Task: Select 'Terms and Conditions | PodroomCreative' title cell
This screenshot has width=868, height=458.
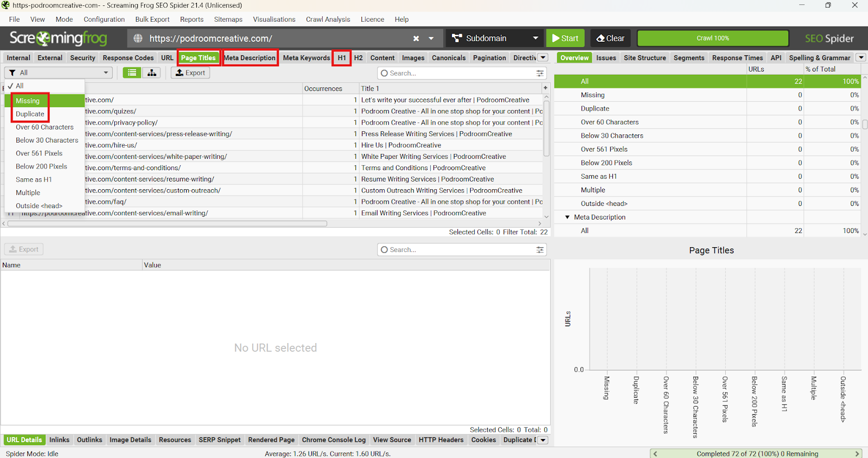Action: click(451, 168)
